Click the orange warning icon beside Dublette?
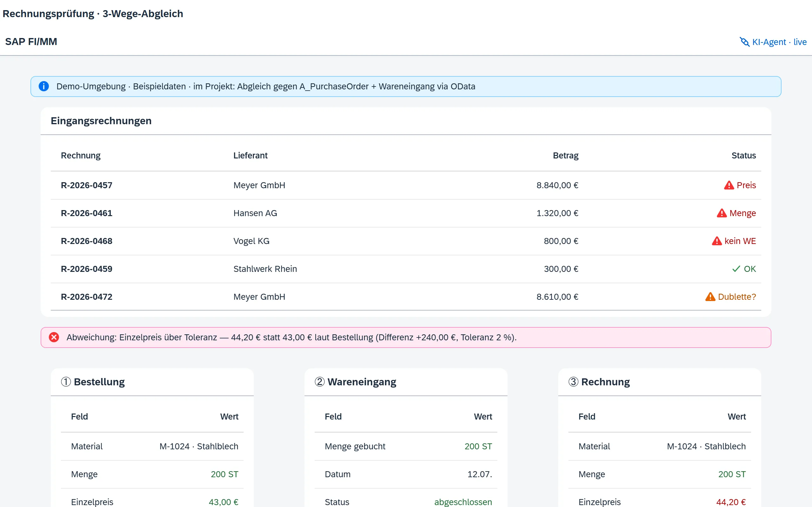 click(x=710, y=297)
